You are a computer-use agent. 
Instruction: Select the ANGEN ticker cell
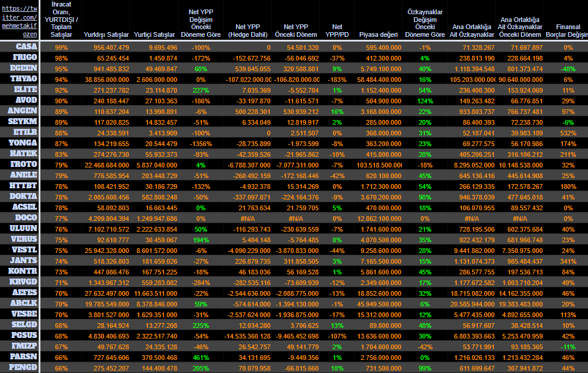tap(23, 111)
